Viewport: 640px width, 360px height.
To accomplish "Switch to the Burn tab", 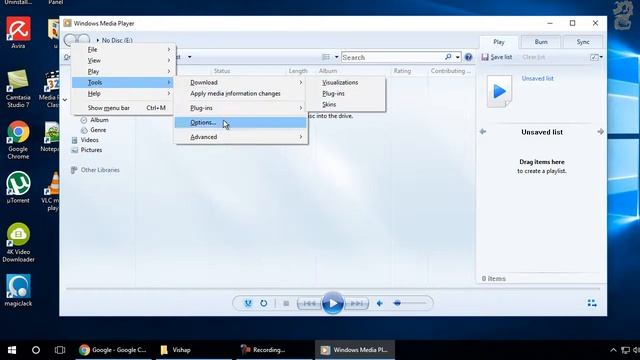I will pyautogui.click(x=541, y=42).
